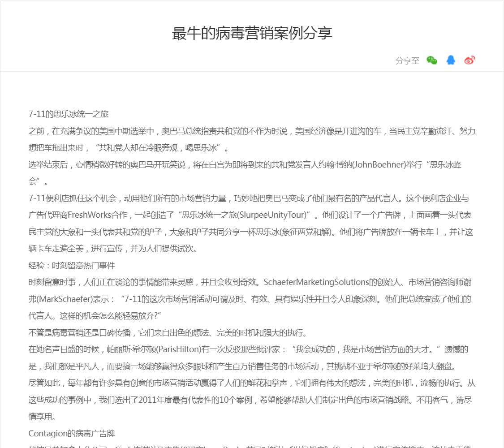Click the line starting 之前，在充满争议的美国中期选举
Image resolution: width=504 pixels, height=448 pixels.
[252, 131]
